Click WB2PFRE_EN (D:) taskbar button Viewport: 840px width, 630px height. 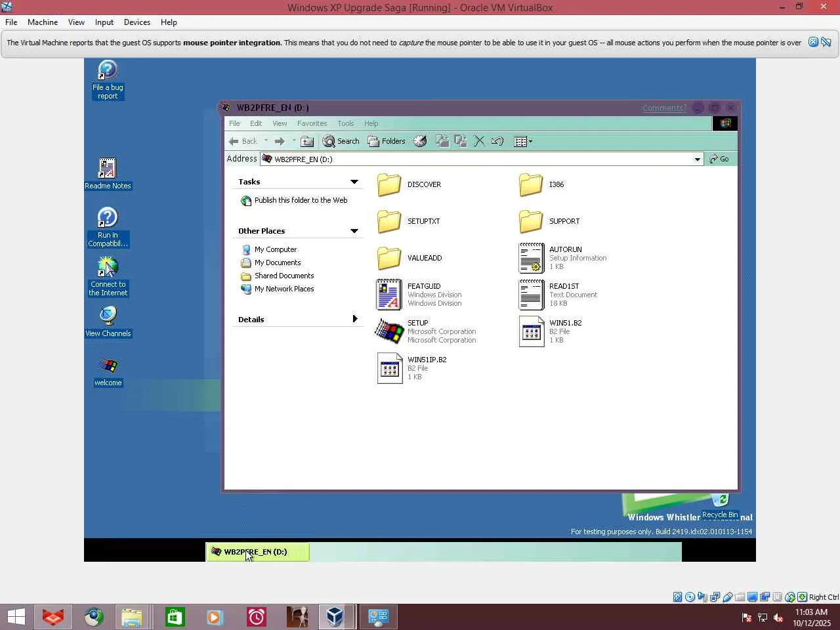257,552
